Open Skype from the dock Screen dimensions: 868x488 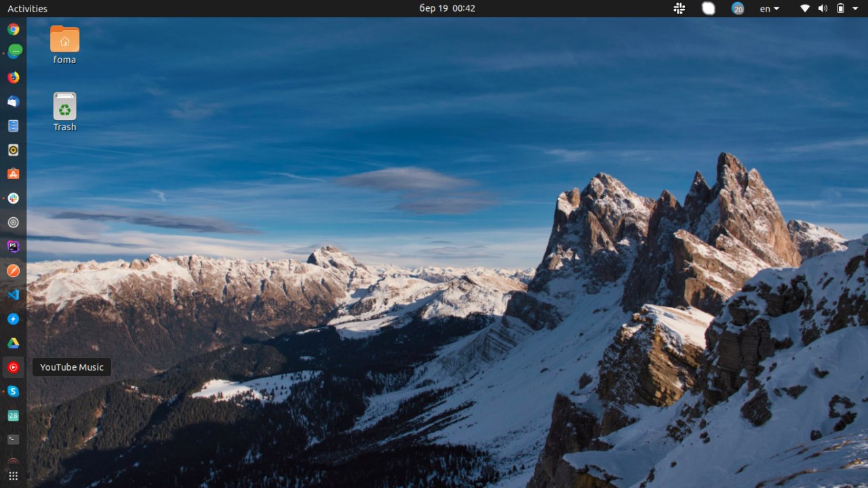click(13, 392)
